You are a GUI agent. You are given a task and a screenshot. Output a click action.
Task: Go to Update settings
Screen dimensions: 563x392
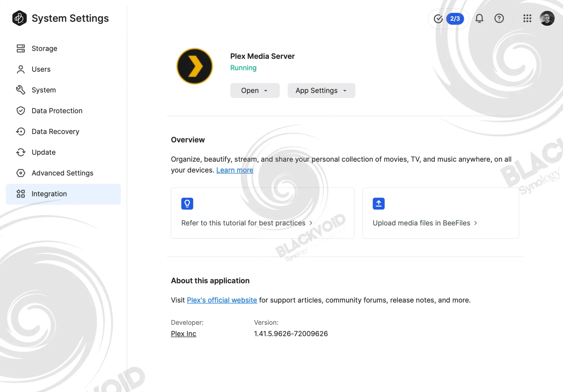tap(63, 152)
